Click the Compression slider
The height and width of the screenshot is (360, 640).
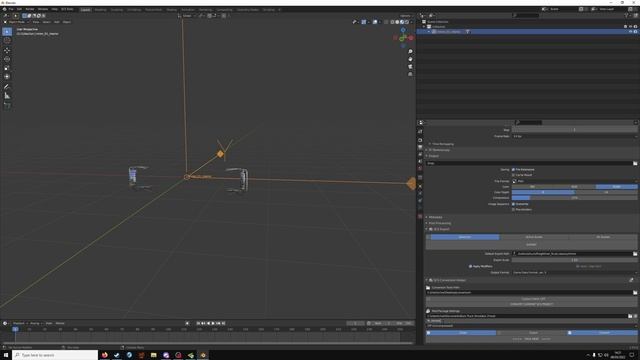point(574,198)
